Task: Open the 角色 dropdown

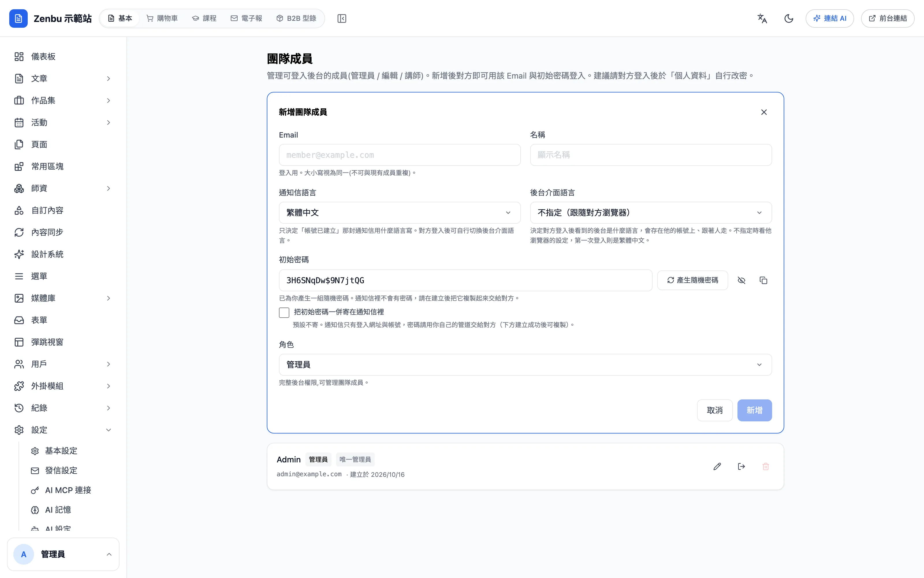Action: click(x=526, y=365)
